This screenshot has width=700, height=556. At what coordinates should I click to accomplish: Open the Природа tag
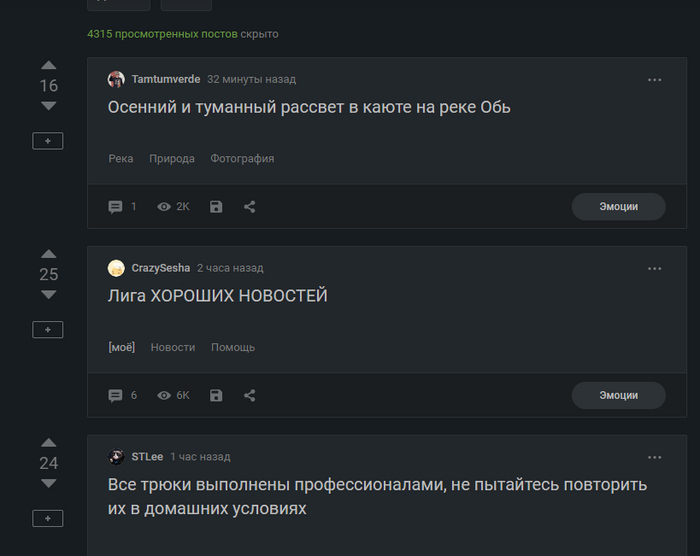[x=172, y=159]
